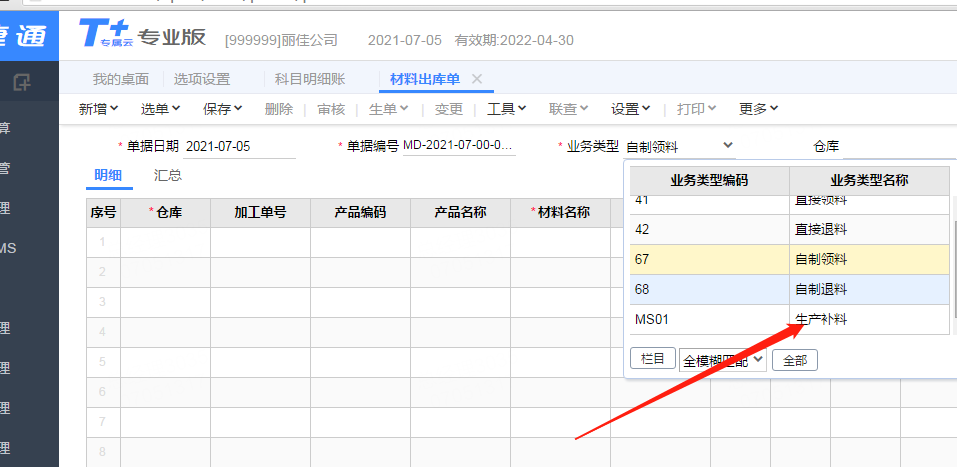Click the 产品编码 column header
The image size is (957, 467).
tap(360, 212)
